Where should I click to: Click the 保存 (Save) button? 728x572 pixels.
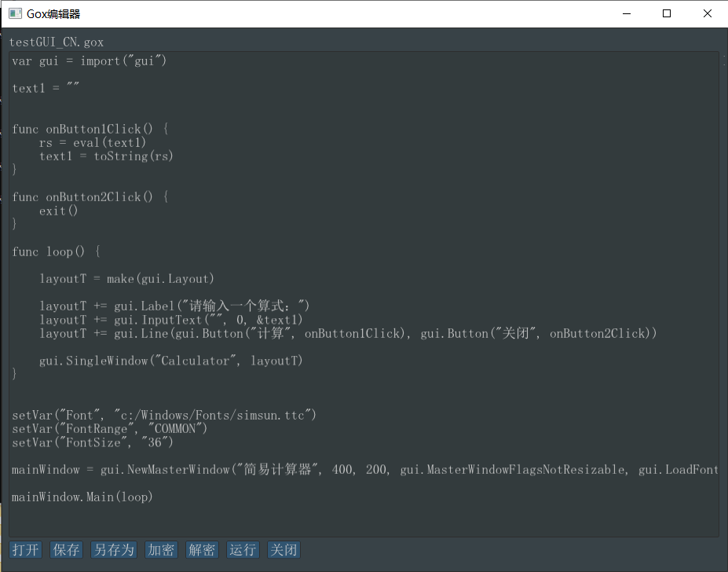67,550
